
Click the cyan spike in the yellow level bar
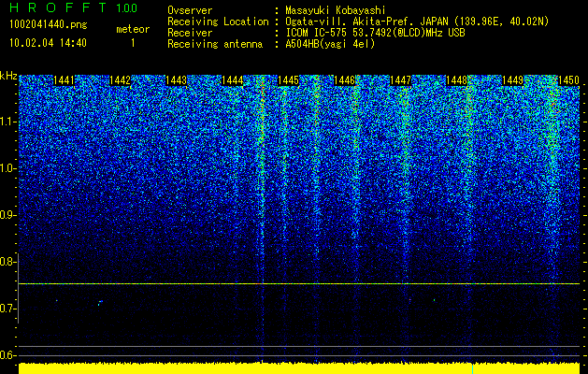click(x=472, y=368)
